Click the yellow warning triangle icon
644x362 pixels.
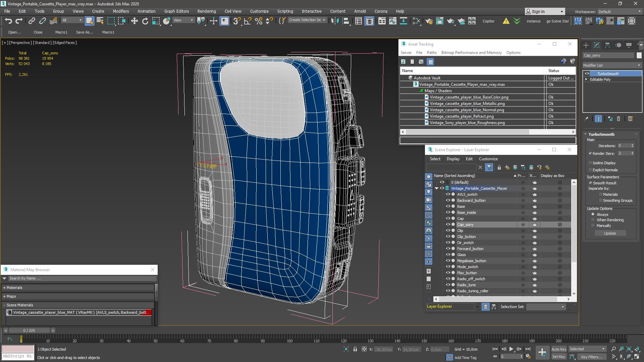click(x=506, y=21)
